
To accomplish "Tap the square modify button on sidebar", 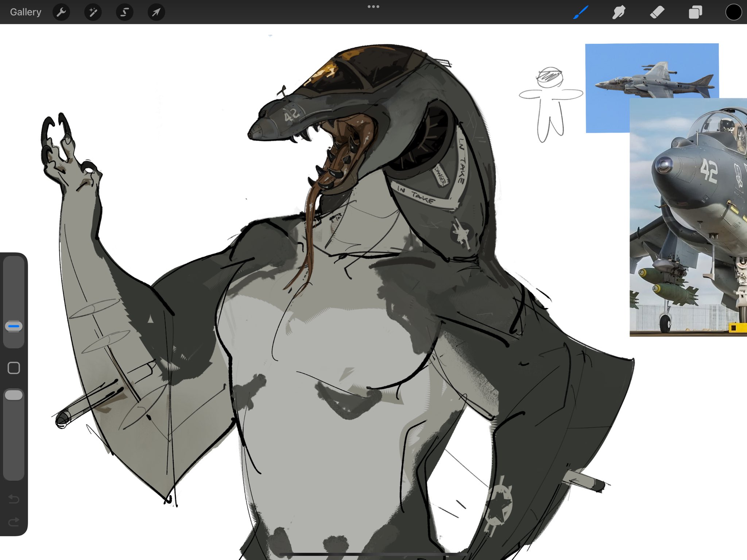I will (x=14, y=368).
